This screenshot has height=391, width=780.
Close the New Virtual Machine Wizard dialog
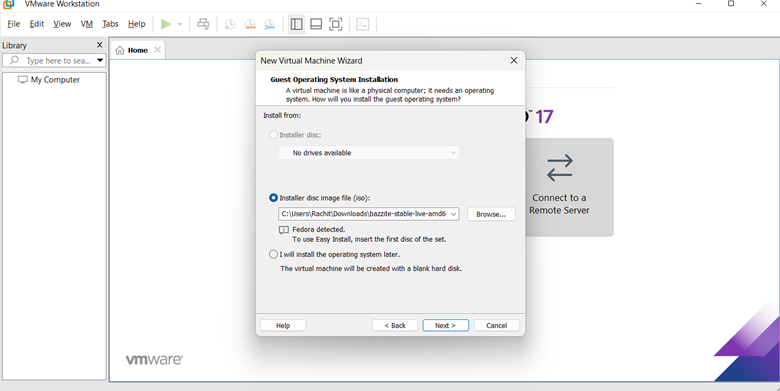pos(514,60)
